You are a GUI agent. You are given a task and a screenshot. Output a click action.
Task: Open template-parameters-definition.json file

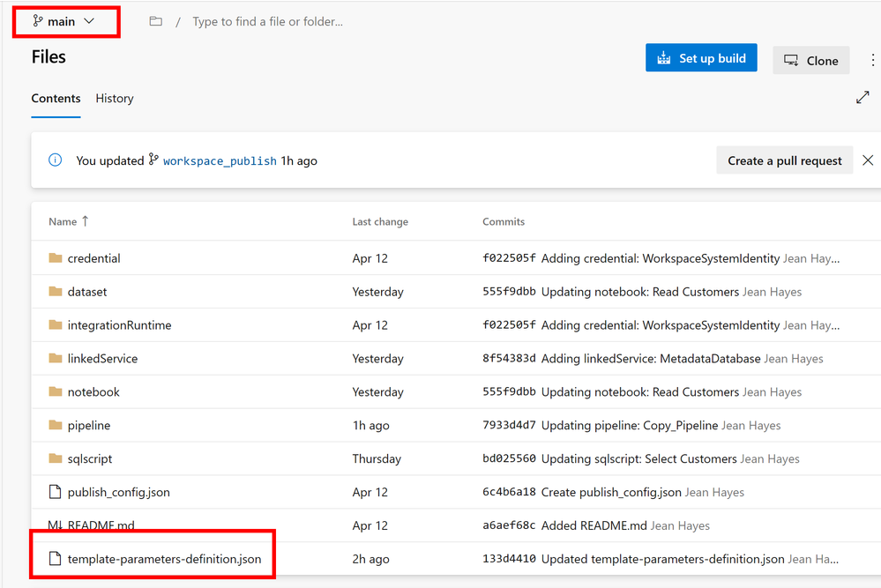coord(164,559)
